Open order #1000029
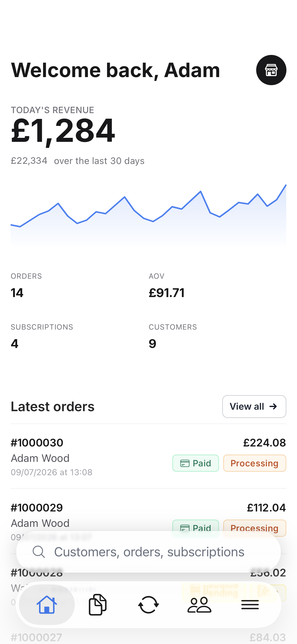Viewport: 297px width, 644px height. [x=148, y=521]
